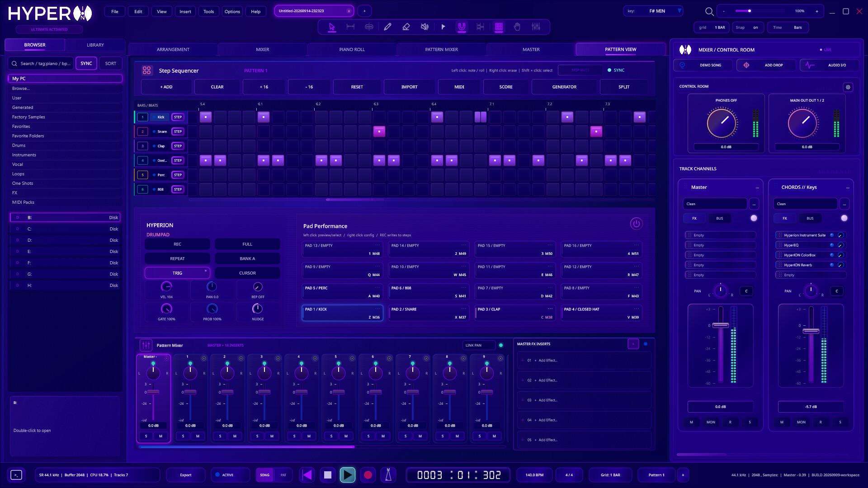This screenshot has height=488, width=868.
Task: Switch to the PIANO ROLL tab
Action: click(x=352, y=49)
